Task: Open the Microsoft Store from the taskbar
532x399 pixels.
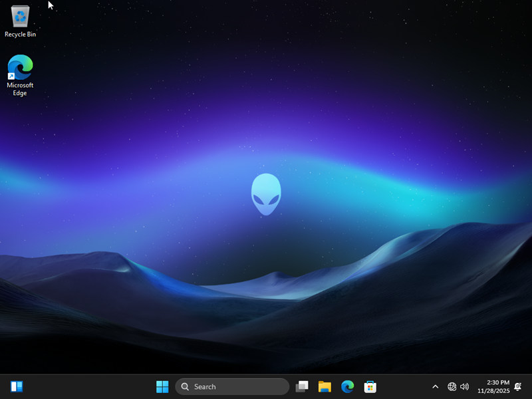Action: [370, 386]
